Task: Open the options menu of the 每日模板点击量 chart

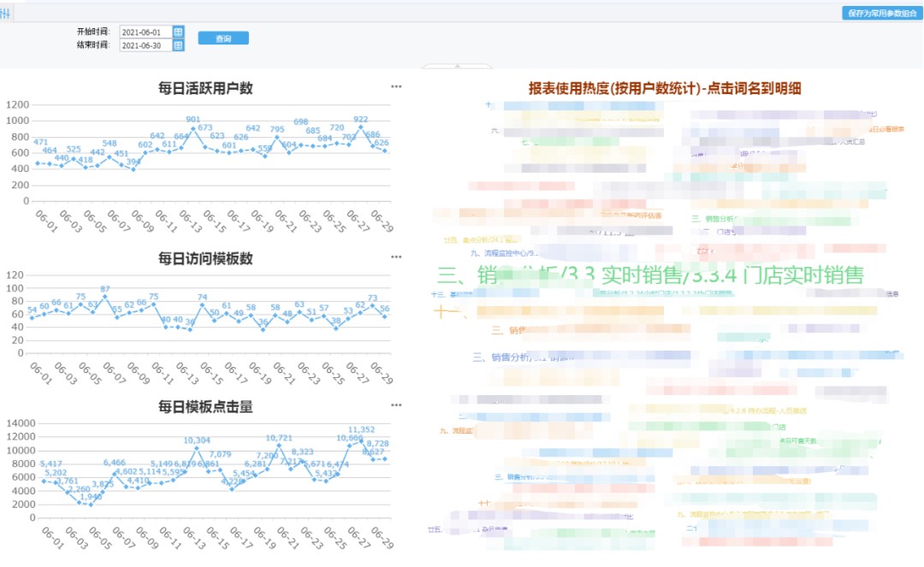Action: pyautogui.click(x=396, y=404)
